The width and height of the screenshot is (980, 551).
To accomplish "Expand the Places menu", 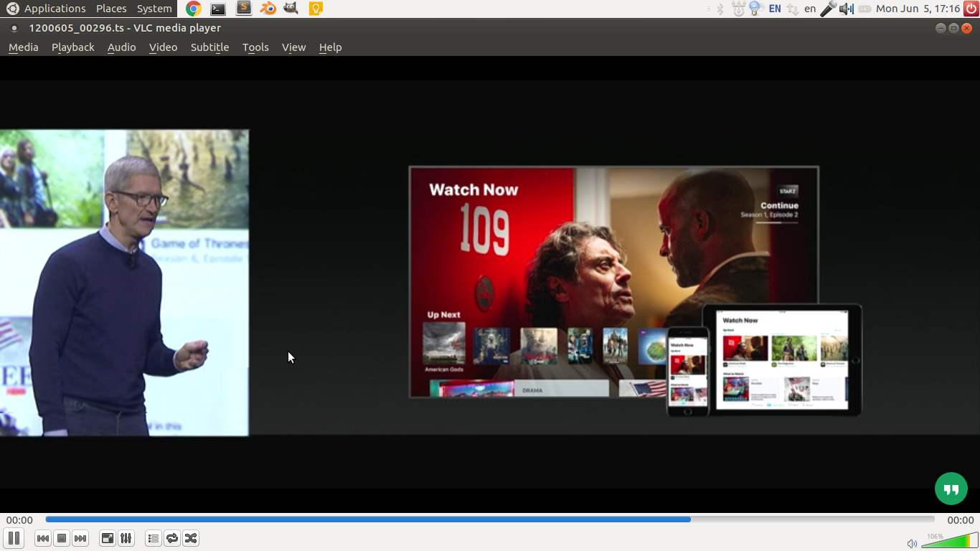I will point(110,9).
